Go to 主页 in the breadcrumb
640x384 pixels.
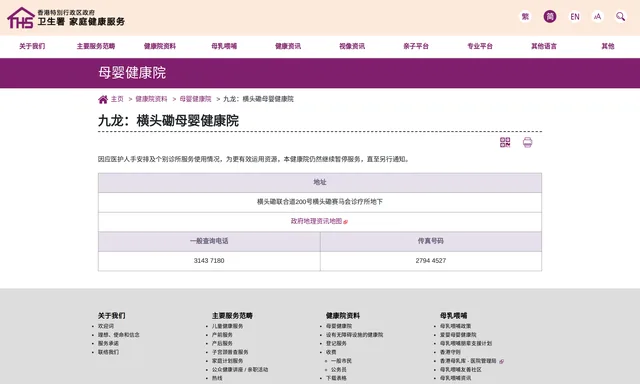(x=117, y=99)
